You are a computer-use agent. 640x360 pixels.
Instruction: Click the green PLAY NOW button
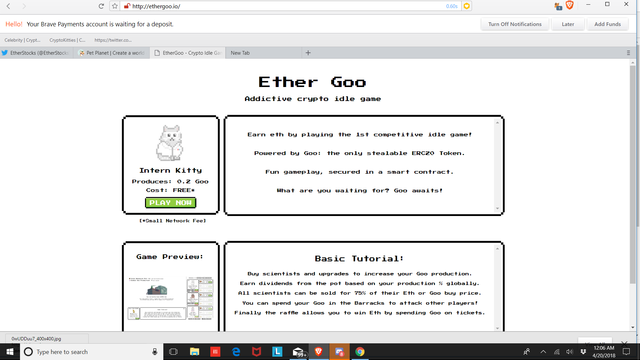point(171,202)
